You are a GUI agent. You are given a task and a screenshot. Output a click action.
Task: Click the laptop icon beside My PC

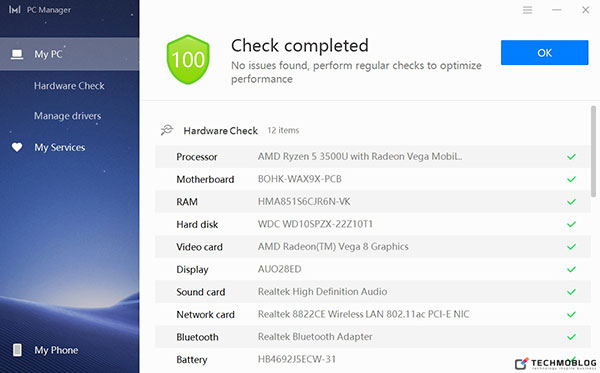point(17,54)
